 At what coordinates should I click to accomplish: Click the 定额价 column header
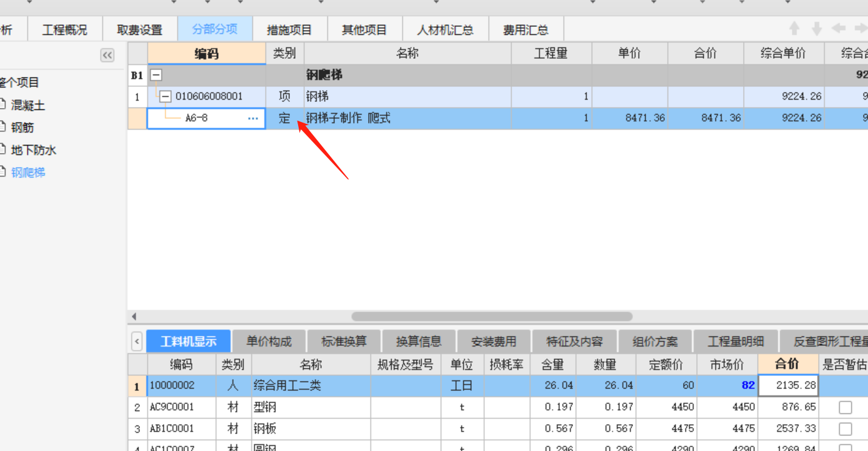(666, 365)
